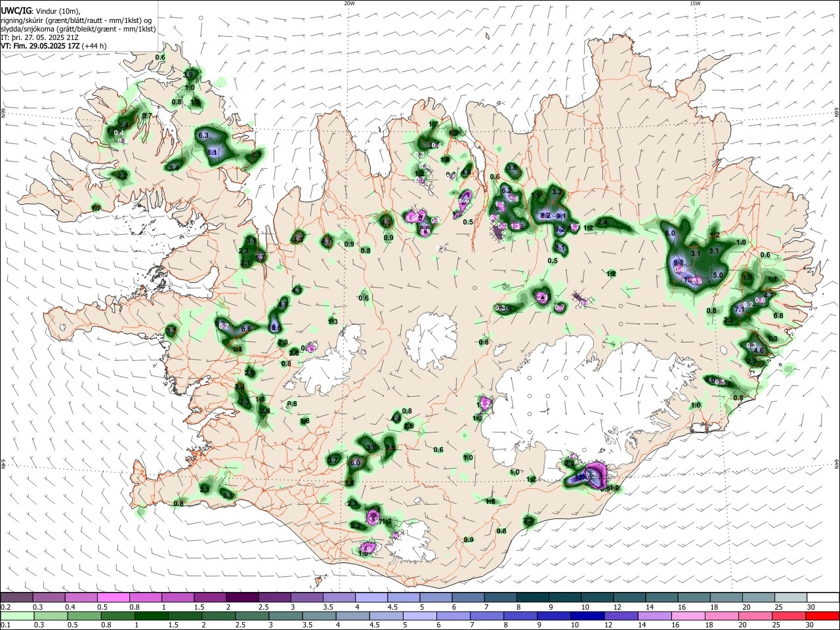Click the '6.3' precipitation value in the Westfjords

click(203, 136)
